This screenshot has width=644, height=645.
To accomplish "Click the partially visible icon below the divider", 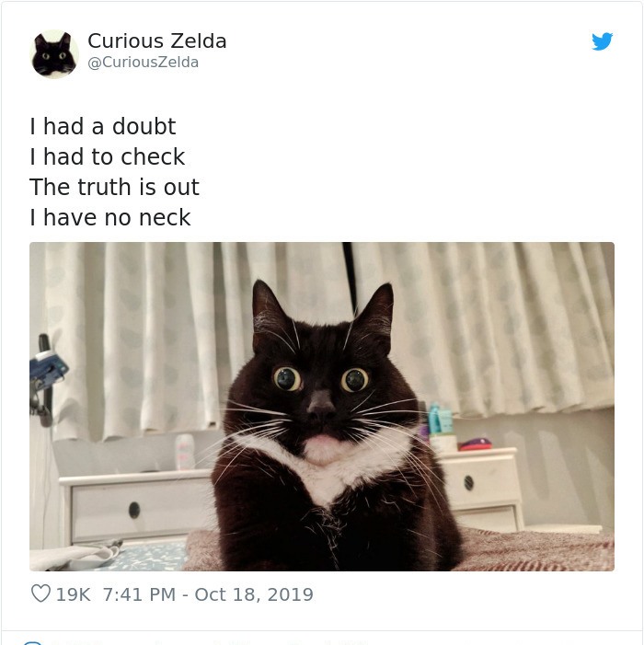I will point(32,642).
